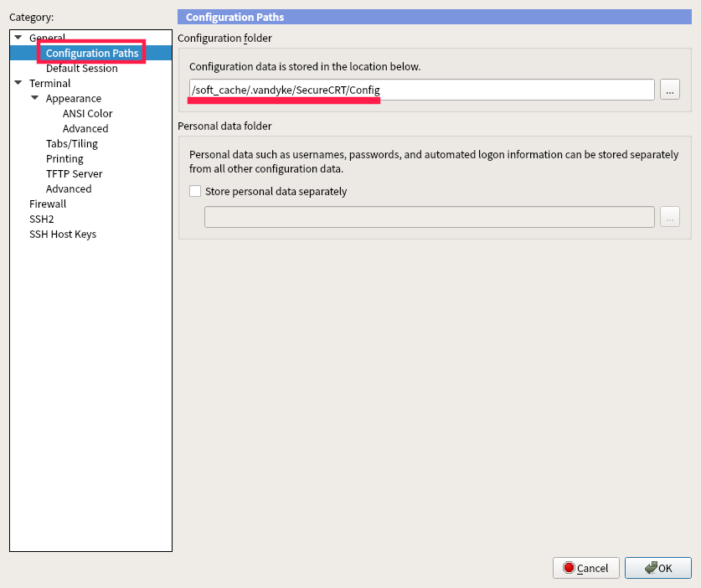
Task: Dismiss the dialog with Cancel
Action: pyautogui.click(x=586, y=568)
